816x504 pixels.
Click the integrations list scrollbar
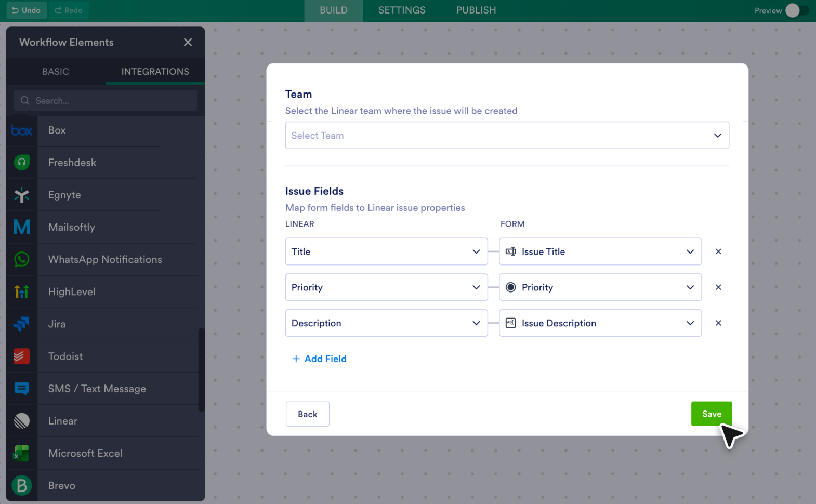[202, 370]
